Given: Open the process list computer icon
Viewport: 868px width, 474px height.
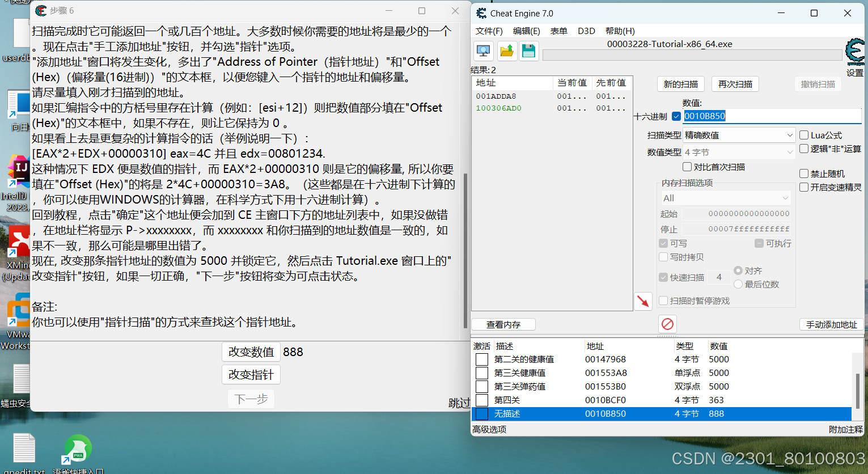Looking at the screenshot, I should point(484,51).
